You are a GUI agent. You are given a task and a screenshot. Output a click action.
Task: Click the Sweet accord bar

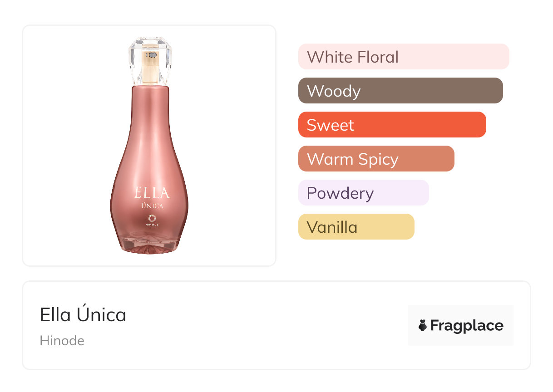(392, 125)
